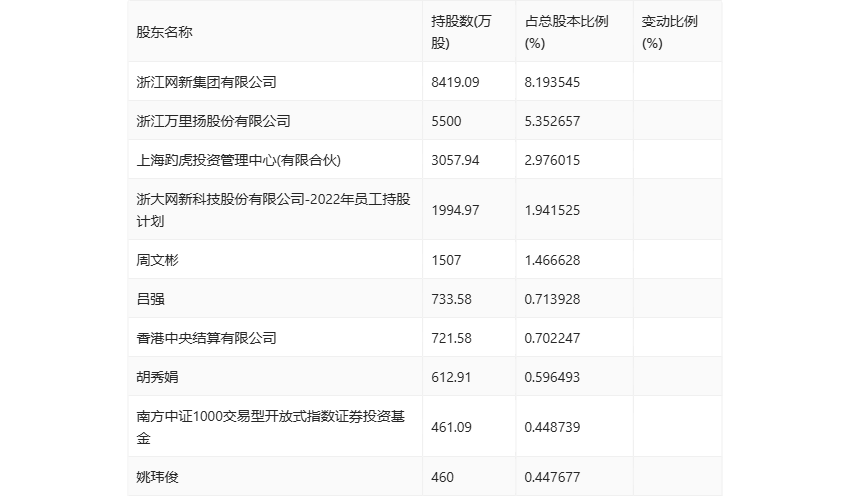Viewport: 850px width, 496px height.
Task: Select the share count 1507
Action: pos(446,260)
